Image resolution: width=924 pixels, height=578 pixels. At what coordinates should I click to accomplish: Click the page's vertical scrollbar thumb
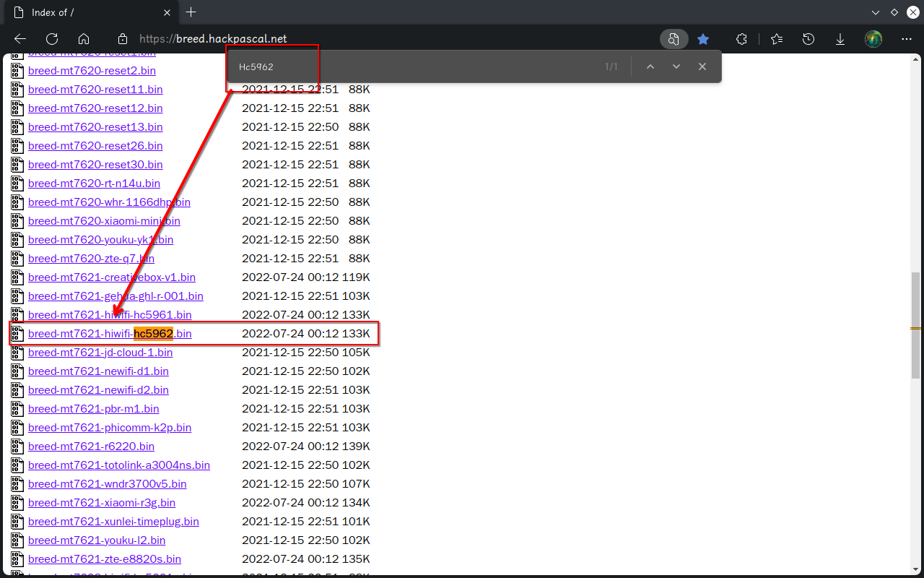(x=915, y=325)
